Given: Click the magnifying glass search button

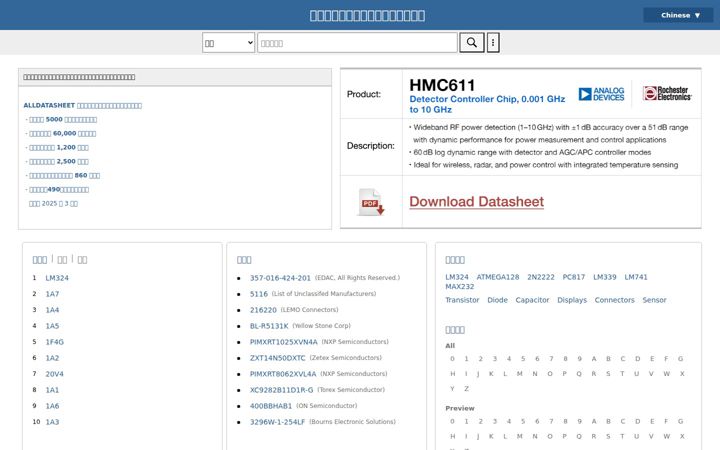Looking at the screenshot, I should pyautogui.click(x=472, y=43).
